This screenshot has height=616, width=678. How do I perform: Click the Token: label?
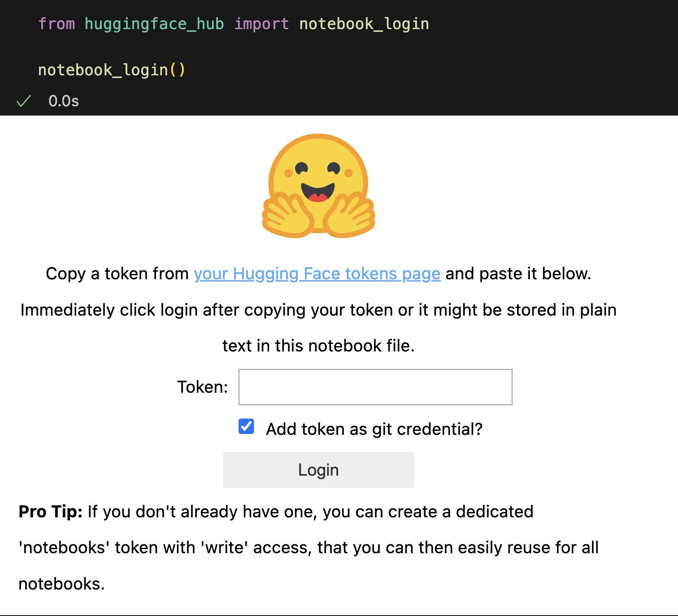203,387
